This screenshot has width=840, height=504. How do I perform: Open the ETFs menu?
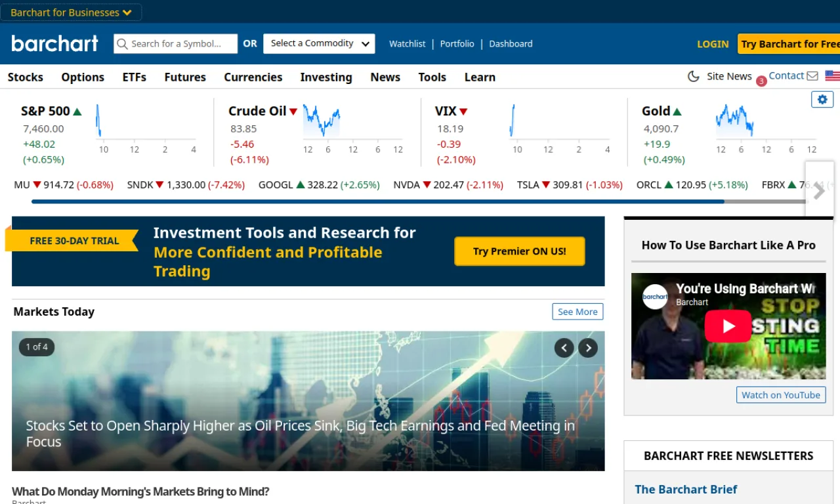click(x=135, y=77)
